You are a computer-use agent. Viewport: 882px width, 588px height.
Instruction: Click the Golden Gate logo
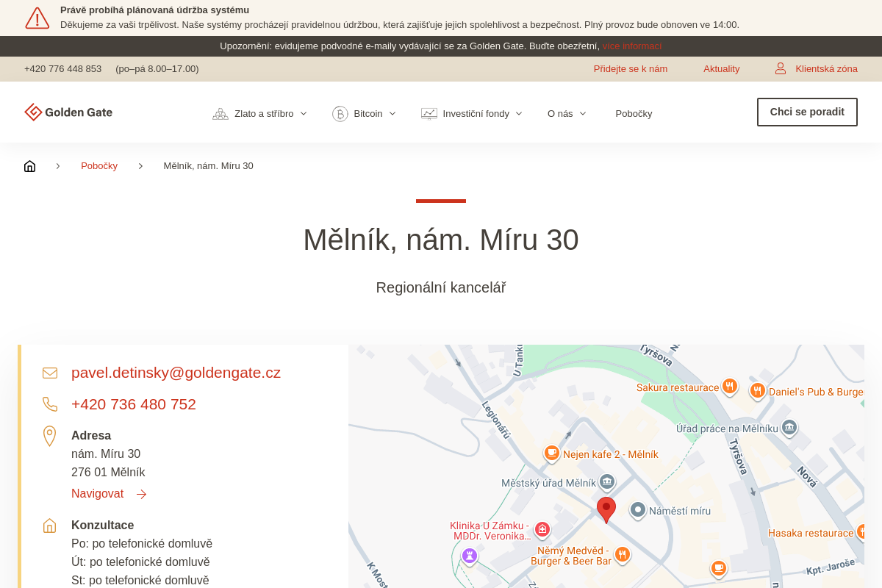pyautogui.click(x=68, y=112)
